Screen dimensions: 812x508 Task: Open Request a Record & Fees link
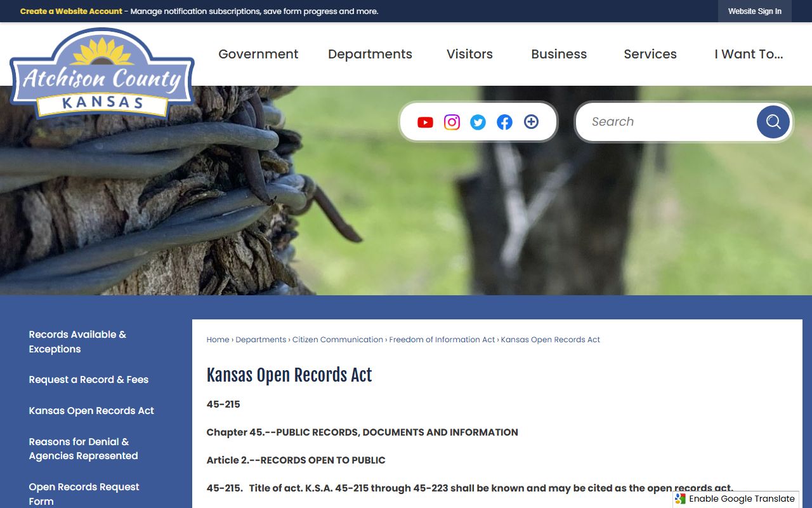[x=88, y=380]
